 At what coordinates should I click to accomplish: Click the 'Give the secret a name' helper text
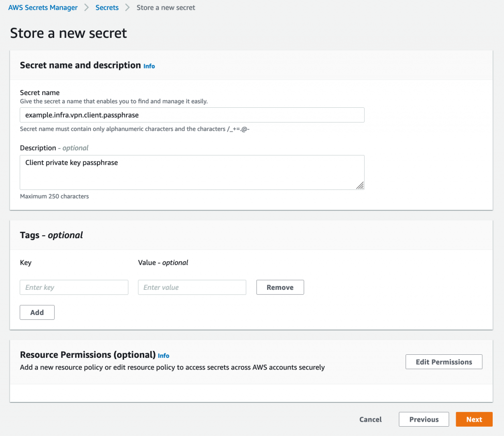pyautogui.click(x=114, y=101)
